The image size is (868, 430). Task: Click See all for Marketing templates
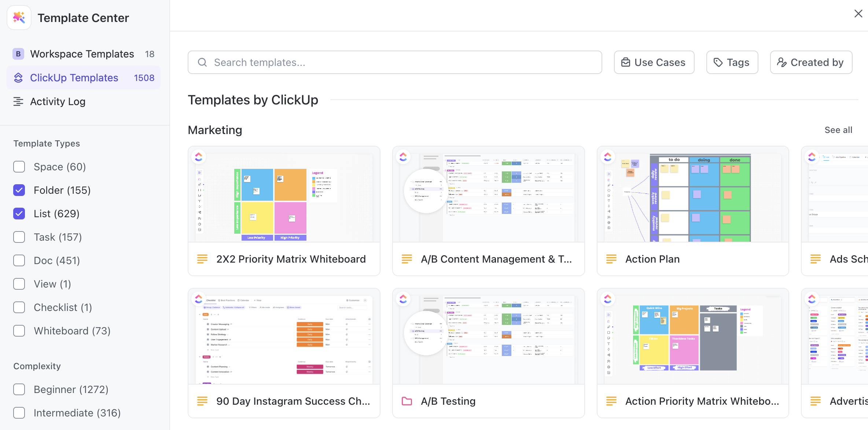[838, 130]
